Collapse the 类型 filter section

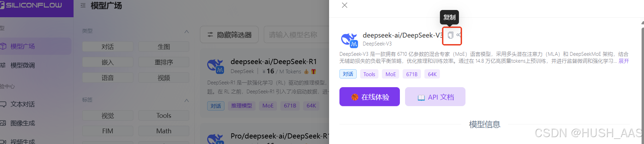186,31
